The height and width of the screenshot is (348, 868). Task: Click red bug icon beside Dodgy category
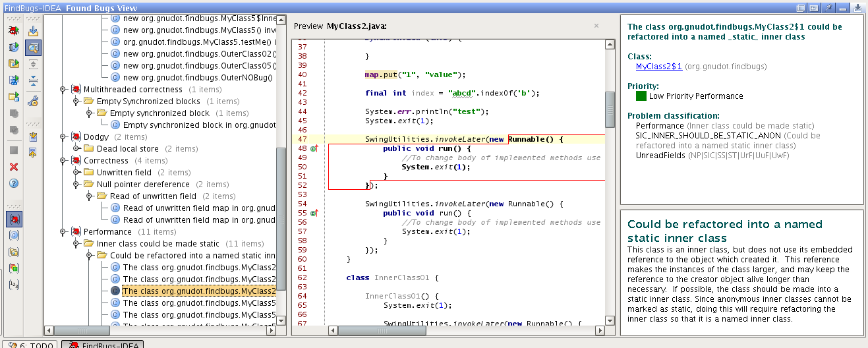tap(76, 137)
